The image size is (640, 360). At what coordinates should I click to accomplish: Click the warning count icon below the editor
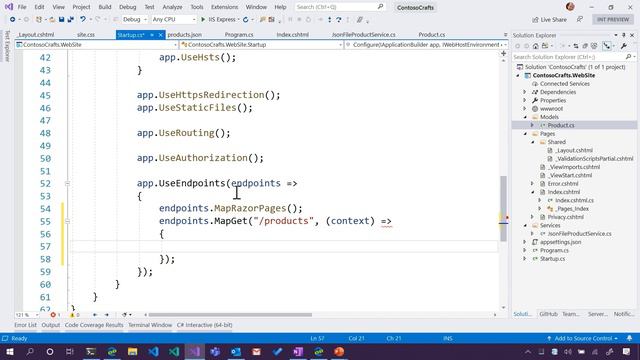point(74,315)
